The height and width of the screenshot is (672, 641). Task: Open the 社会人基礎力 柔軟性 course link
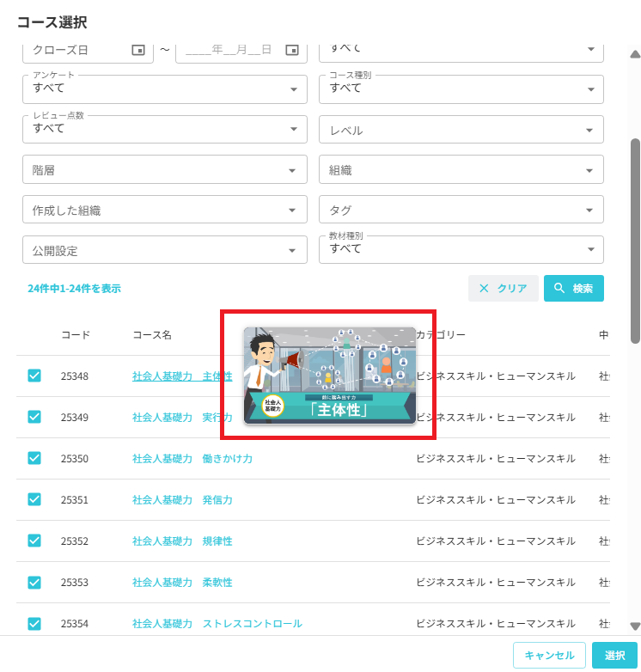coord(182,583)
